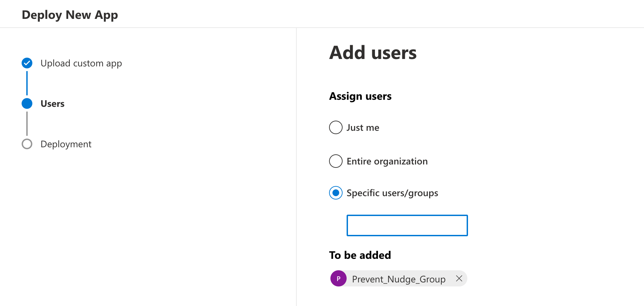Image resolution: width=644 pixels, height=306 pixels.
Task: Click the Deploy New App title
Action: click(70, 14)
